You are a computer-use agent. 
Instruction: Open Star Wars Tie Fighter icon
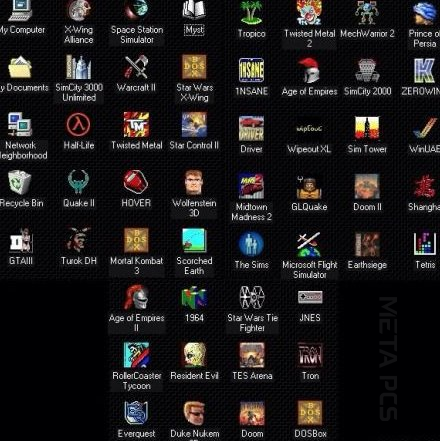(252, 297)
